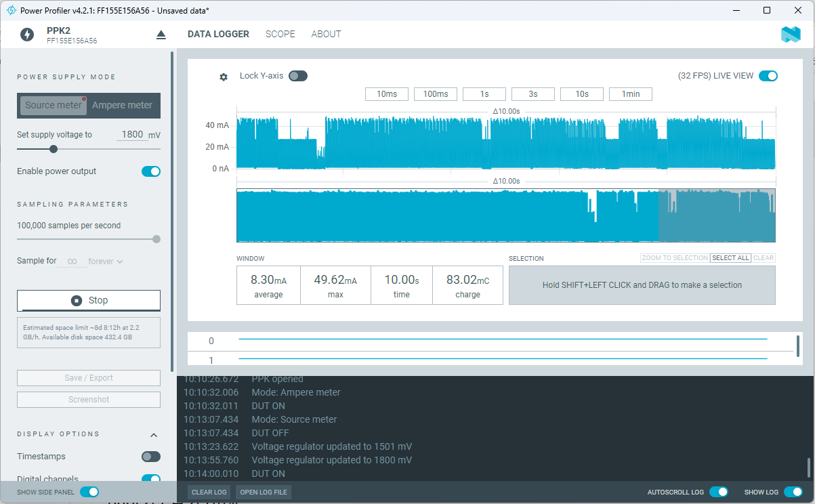815x504 pixels.
Task: Click digital channel 1 row
Action: point(490,359)
